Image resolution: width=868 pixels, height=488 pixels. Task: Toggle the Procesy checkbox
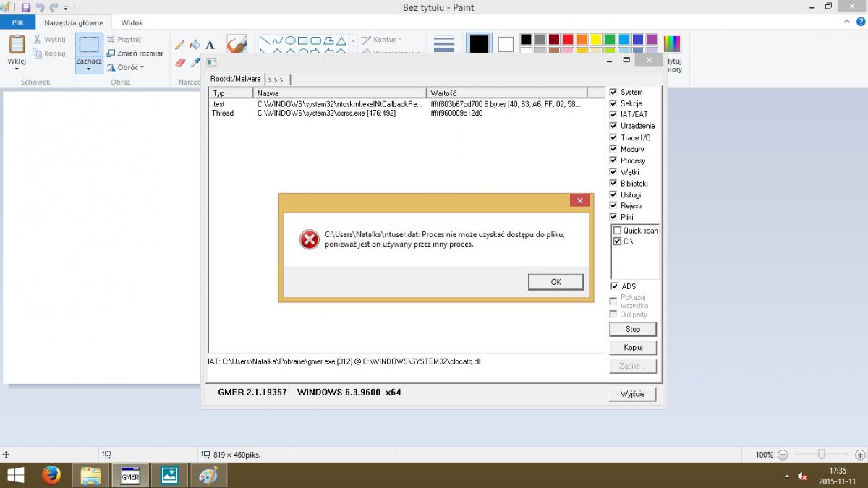pyautogui.click(x=613, y=160)
